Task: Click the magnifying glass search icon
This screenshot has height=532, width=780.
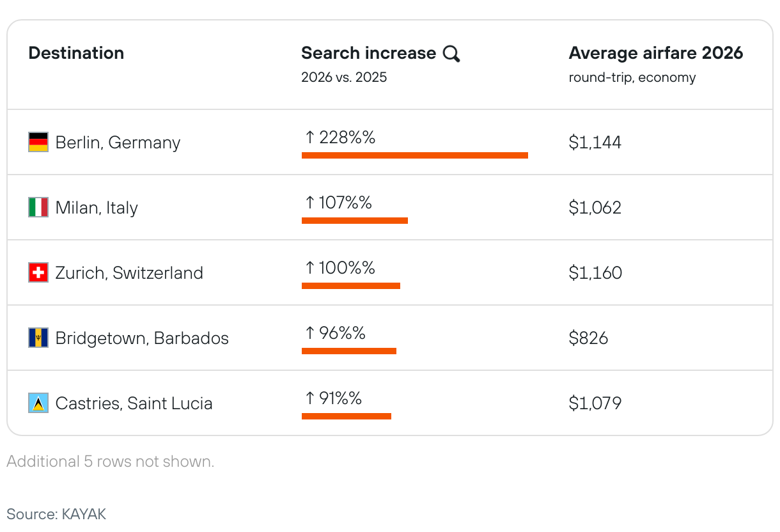Action: (x=451, y=54)
